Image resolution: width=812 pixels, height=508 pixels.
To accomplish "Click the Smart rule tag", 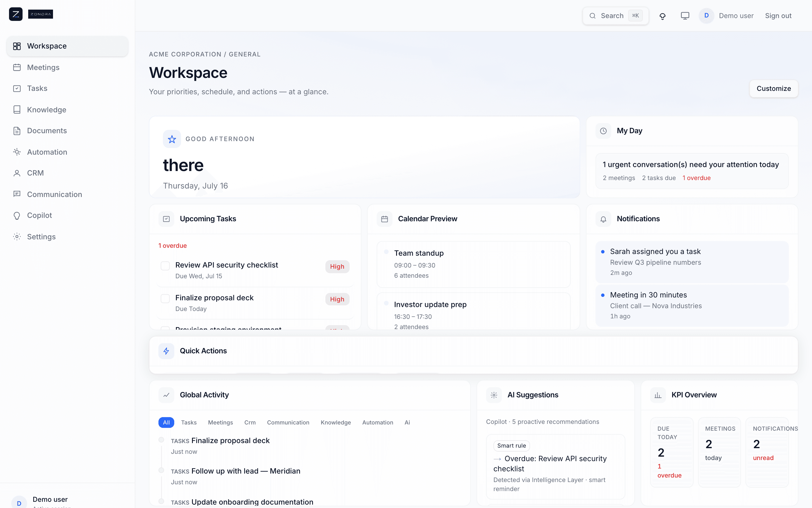I will (x=511, y=446).
